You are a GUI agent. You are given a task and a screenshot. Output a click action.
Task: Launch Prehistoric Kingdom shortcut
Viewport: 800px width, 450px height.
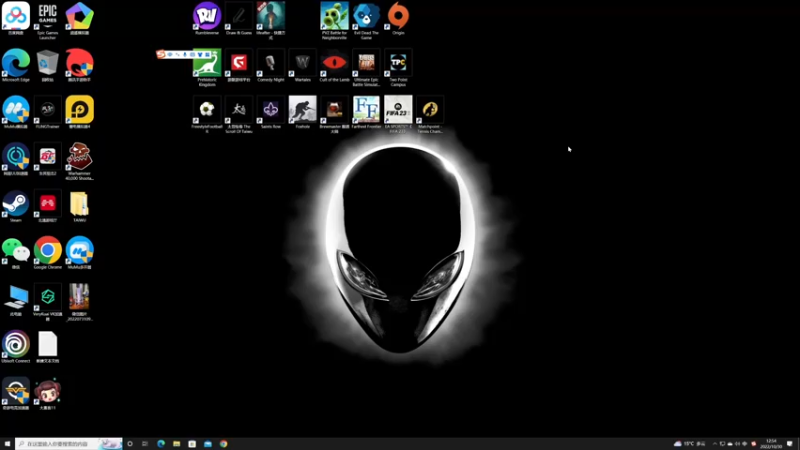pos(207,67)
